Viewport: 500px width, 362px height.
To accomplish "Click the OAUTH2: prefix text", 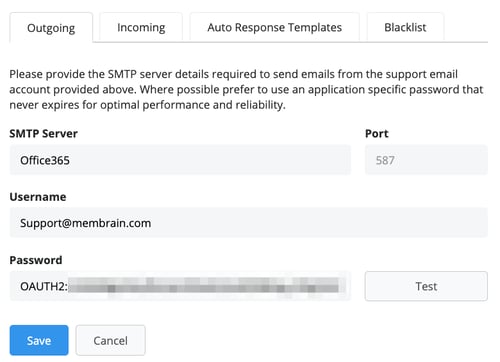I will coord(44,286).
